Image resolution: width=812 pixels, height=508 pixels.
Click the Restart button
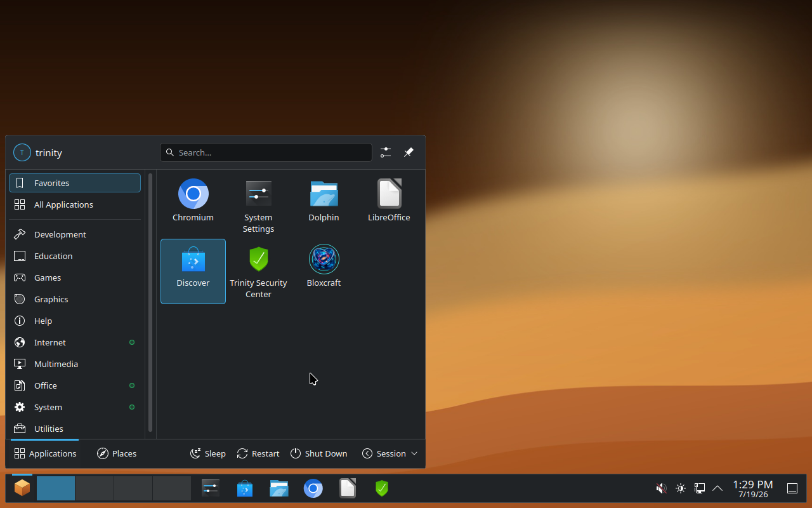(x=258, y=453)
